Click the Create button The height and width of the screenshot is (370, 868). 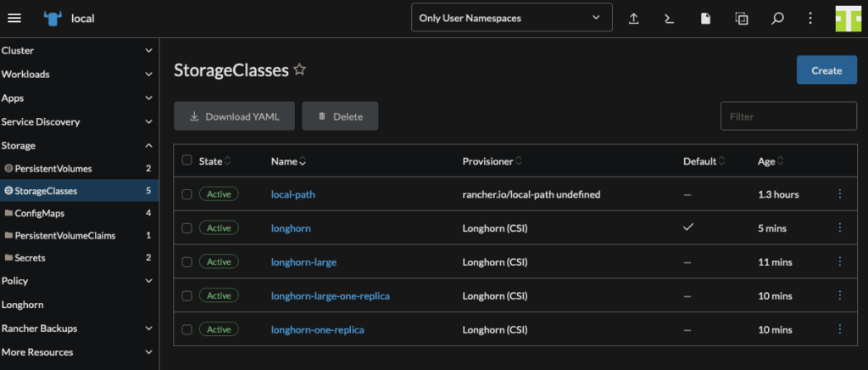point(826,70)
